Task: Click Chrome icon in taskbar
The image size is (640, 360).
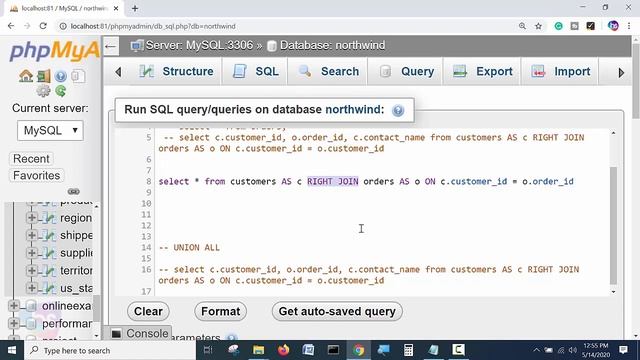Action: (358, 350)
